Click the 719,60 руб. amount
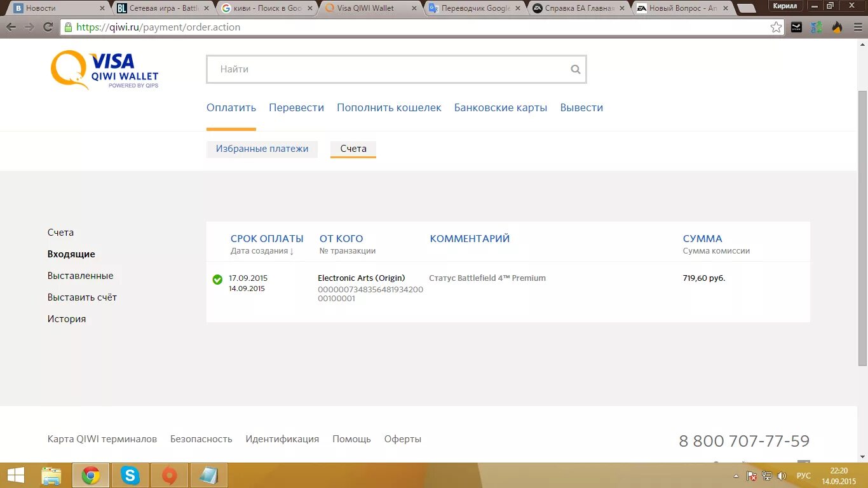 [704, 278]
